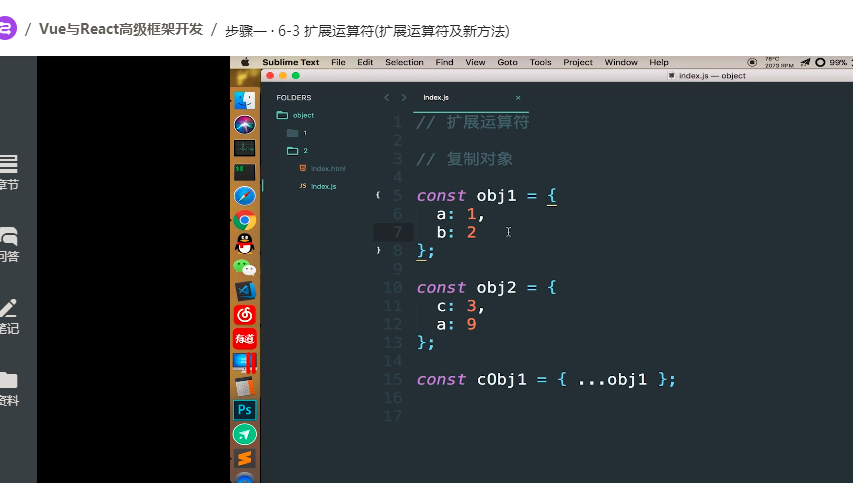This screenshot has width=853, height=483.
Task: Open the Project menu
Action: coord(578,62)
